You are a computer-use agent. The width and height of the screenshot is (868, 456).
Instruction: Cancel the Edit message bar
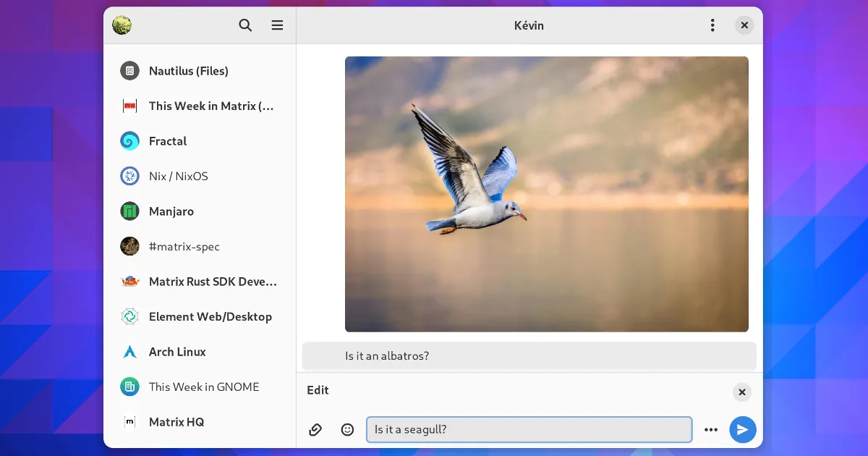tap(741, 392)
